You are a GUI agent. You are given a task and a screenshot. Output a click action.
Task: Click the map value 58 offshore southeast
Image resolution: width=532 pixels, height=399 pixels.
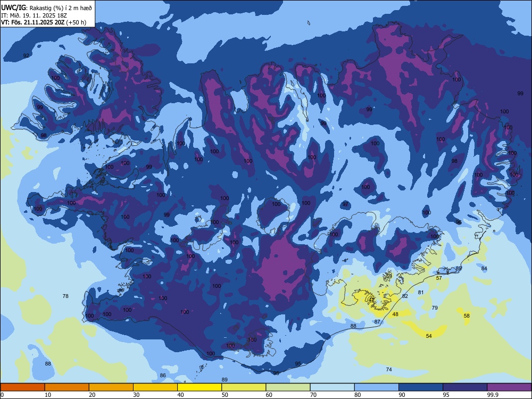point(467,316)
